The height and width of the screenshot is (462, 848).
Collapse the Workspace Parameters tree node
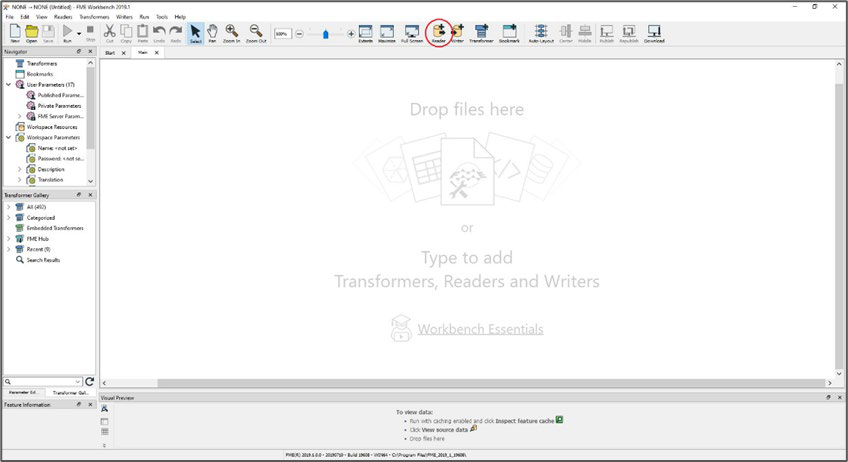(x=8, y=137)
